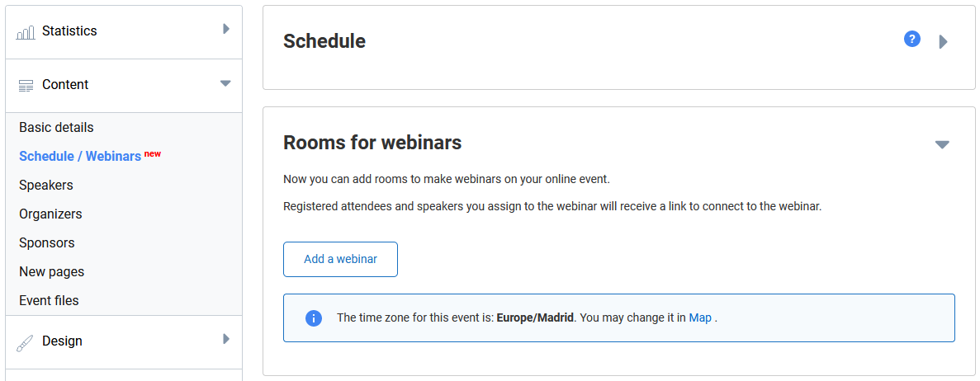Go to Speakers section
The image size is (980, 381).
point(46,186)
